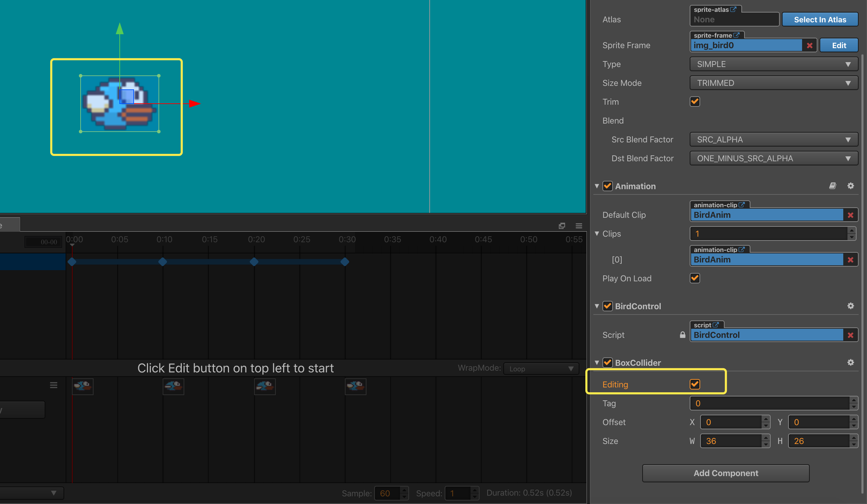The height and width of the screenshot is (504, 867).
Task: Clear the Clips [0] BirdAnim reference
Action: 851,260
